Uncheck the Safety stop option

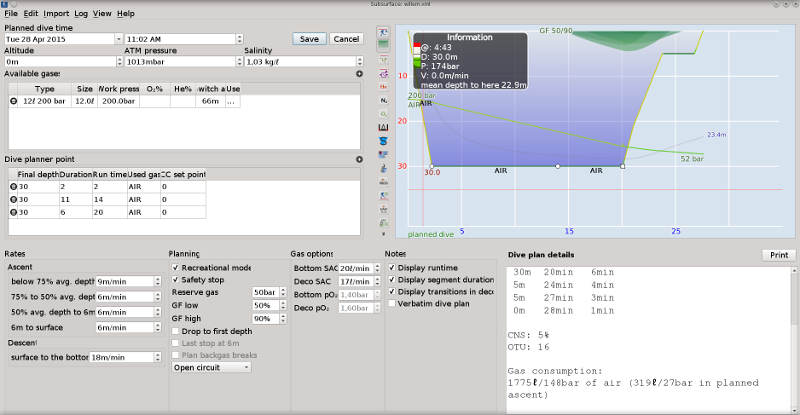(x=177, y=280)
